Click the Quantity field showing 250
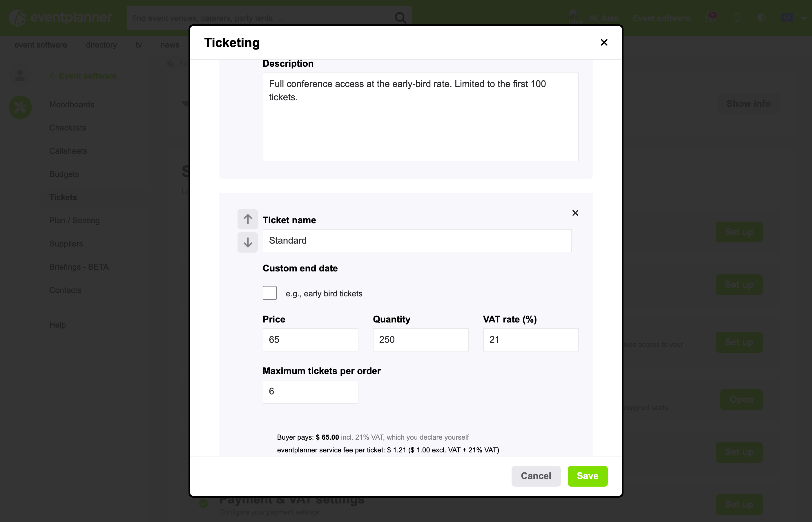The height and width of the screenshot is (522, 812). pyautogui.click(x=420, y=340)
